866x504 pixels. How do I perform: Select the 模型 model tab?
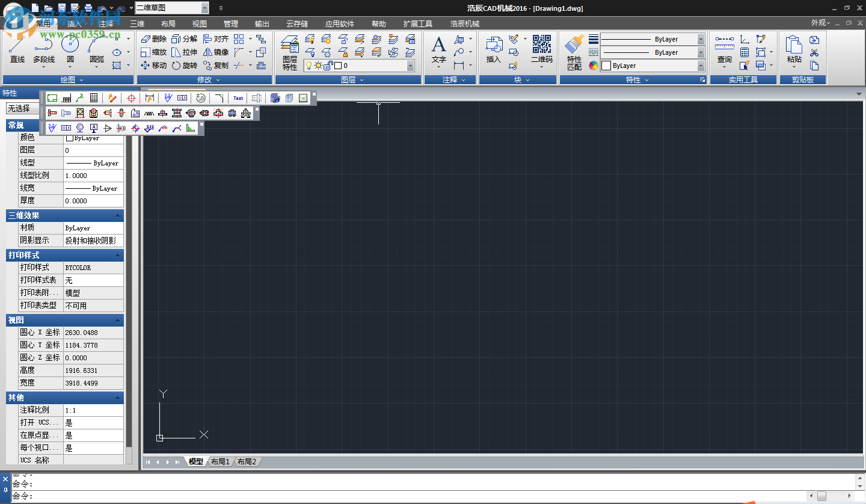[x=196, y=461]
